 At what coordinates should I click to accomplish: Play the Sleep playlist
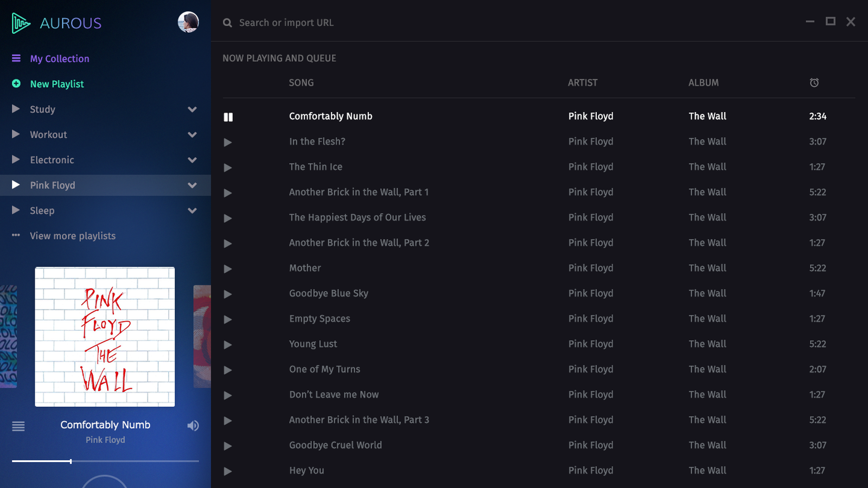(x=16, y=210)
